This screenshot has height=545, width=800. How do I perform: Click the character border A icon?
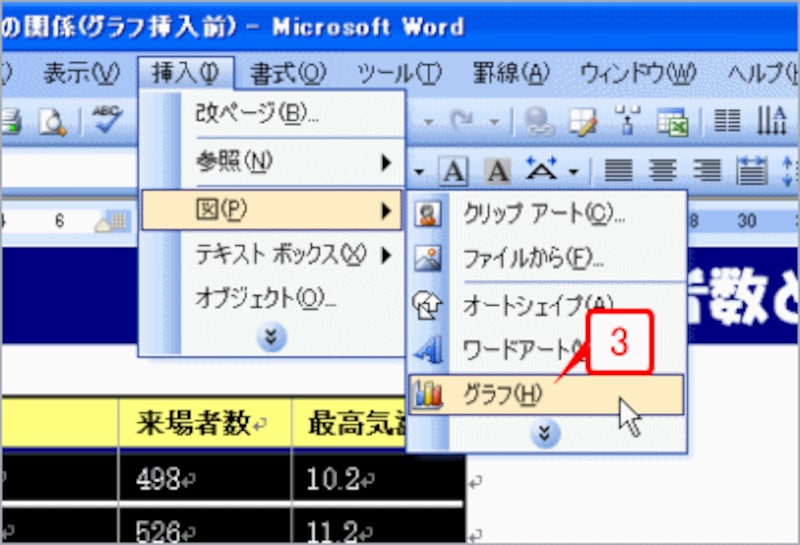coord(454,170)
